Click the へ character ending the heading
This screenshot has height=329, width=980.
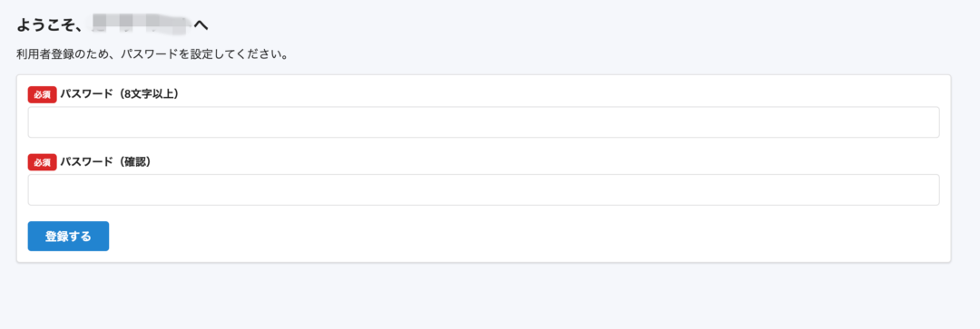pos(201,25)
